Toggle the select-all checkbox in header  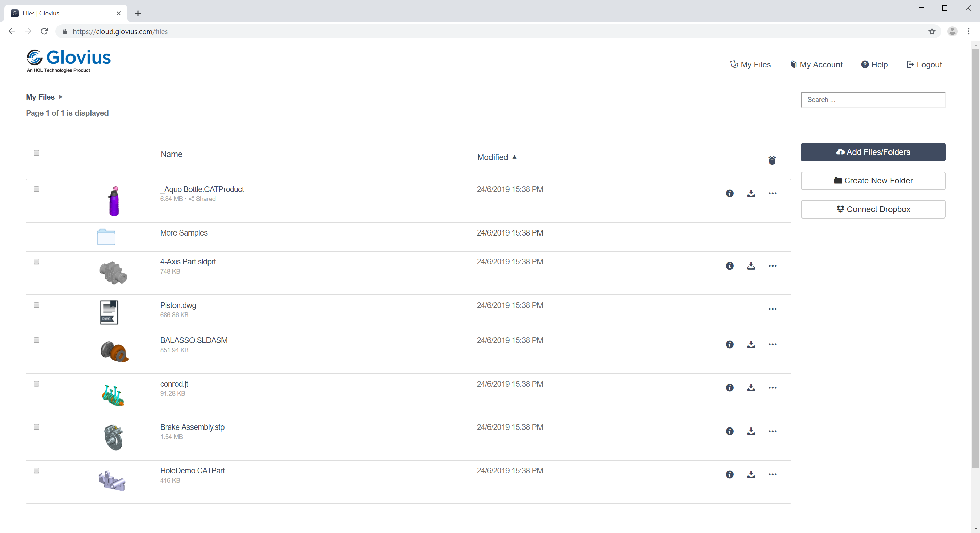36,153
